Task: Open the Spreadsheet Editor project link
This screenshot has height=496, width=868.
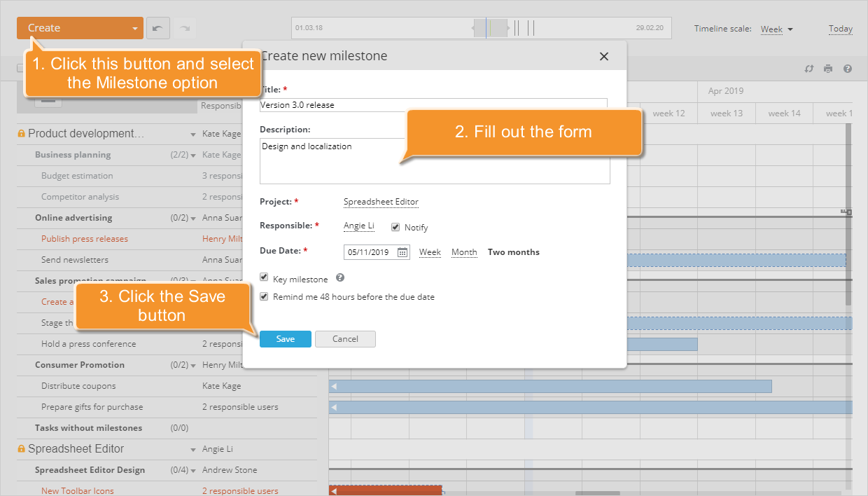Action: (x=381, y=201)
